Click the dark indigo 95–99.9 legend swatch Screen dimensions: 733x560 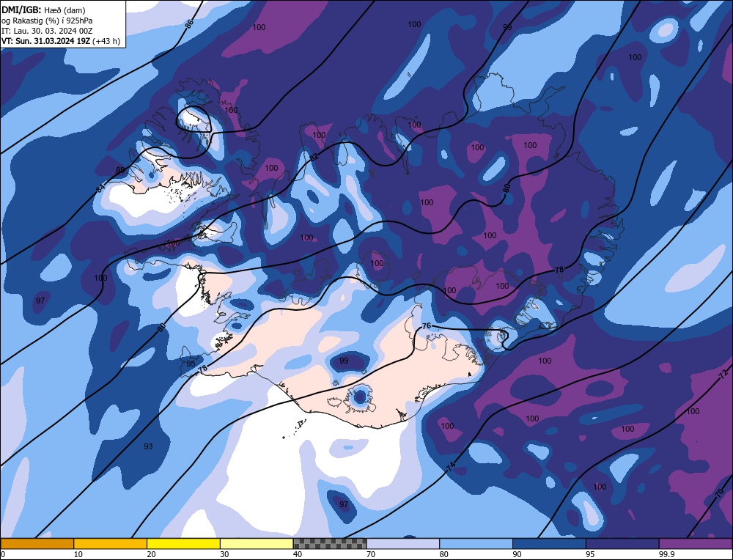pos(622,543)
